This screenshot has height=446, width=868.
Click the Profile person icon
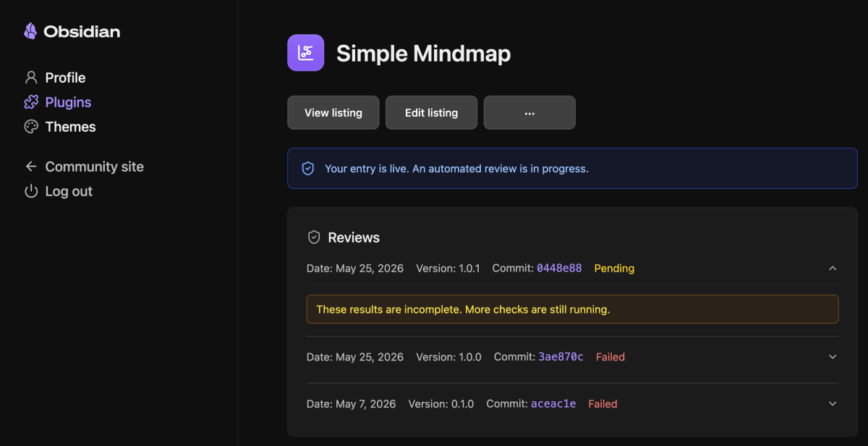point(31,77)
